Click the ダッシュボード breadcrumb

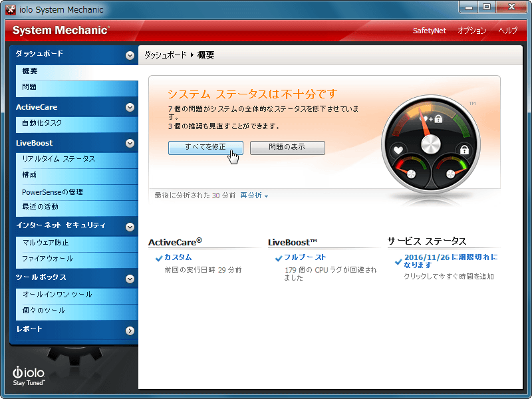click(166, 55)
